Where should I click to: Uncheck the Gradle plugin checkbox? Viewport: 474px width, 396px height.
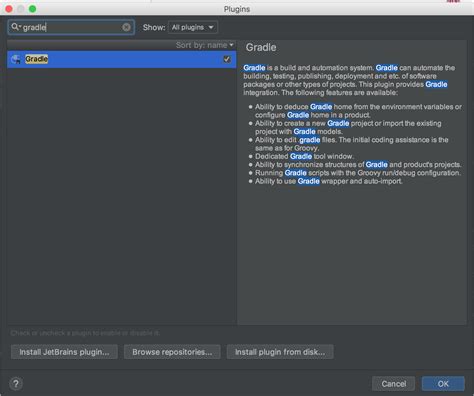(227, 59)
